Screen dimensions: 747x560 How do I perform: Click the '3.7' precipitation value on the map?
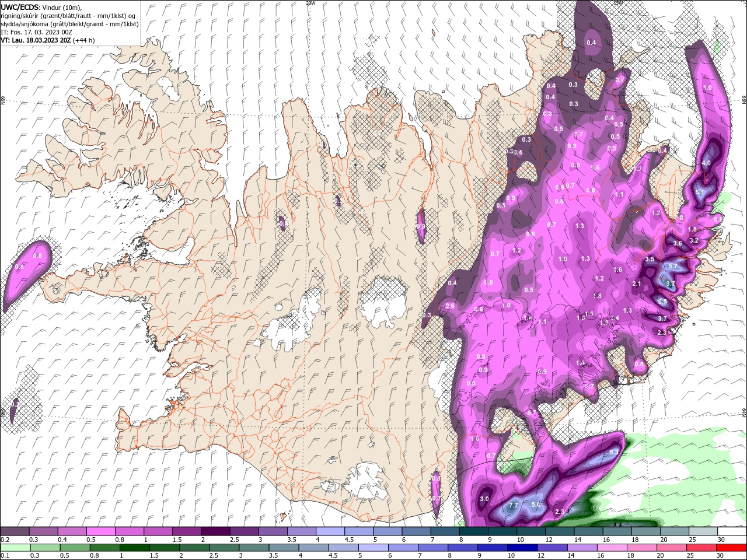[x=662, y=319]
